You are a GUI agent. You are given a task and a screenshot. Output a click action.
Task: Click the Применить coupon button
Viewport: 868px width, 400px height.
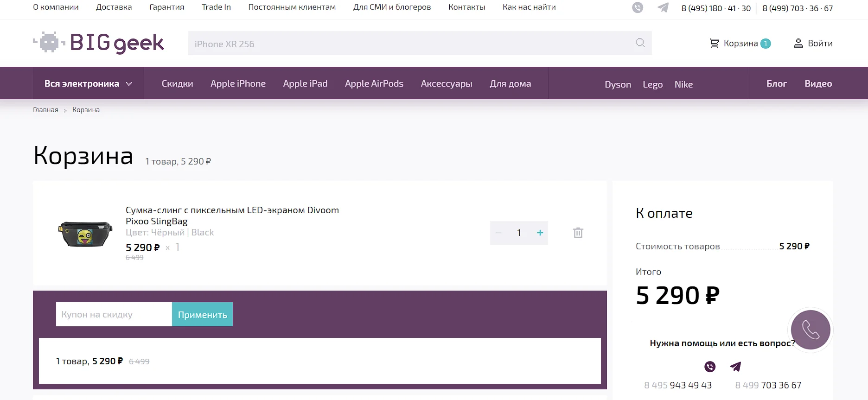(203, 314)
